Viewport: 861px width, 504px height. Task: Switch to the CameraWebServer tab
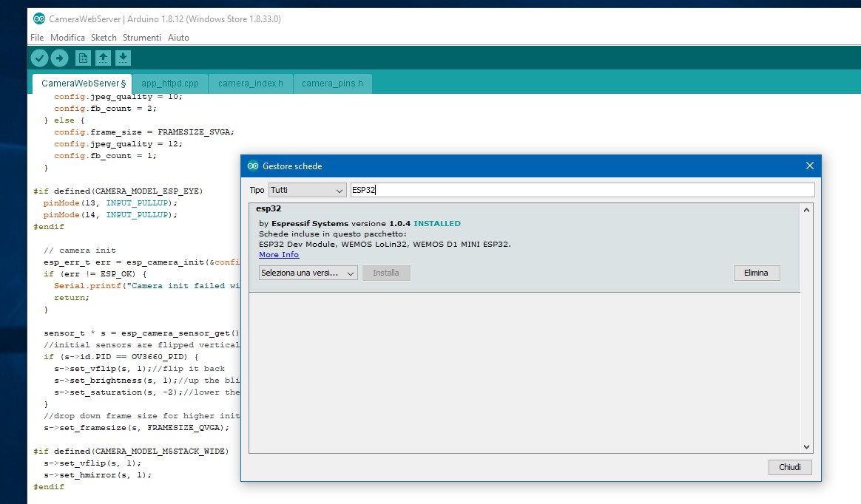pos(82,84)
